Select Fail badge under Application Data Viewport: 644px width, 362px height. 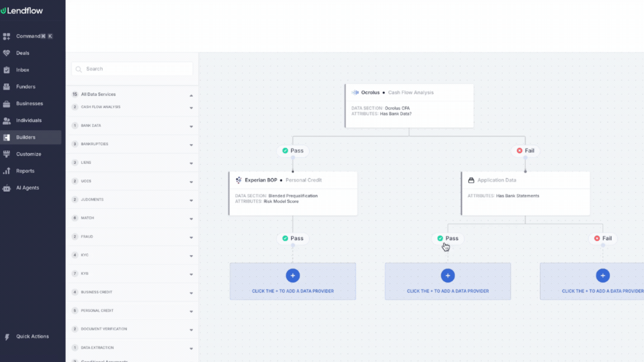click(603, 238)
